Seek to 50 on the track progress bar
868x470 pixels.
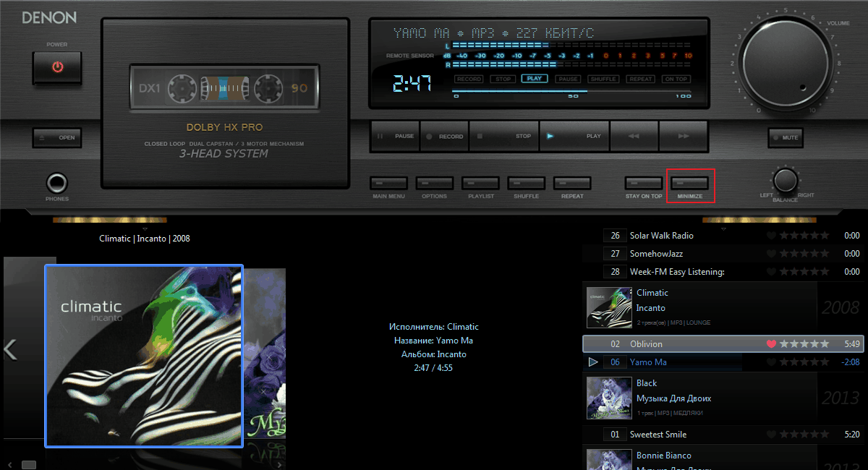click(573, 92)
